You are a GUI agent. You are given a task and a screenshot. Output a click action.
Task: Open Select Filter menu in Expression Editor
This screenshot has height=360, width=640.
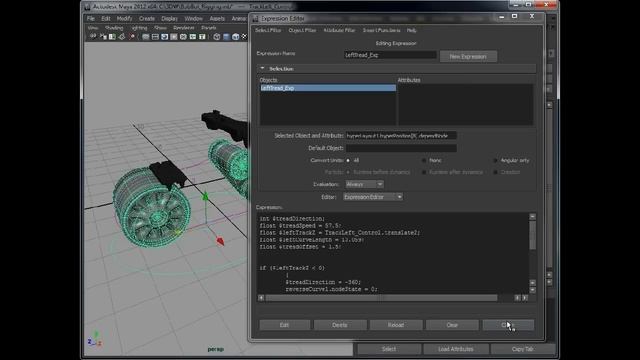pos(268,30)
